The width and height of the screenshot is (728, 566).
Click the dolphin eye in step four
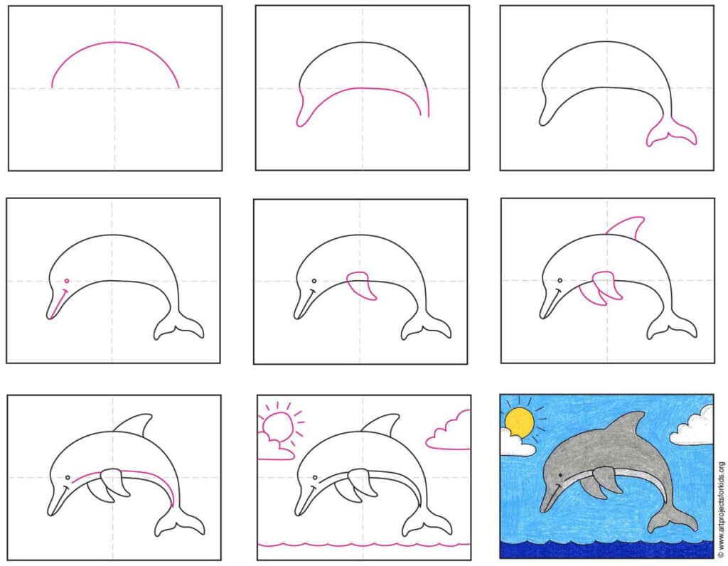tap(65, 282)
